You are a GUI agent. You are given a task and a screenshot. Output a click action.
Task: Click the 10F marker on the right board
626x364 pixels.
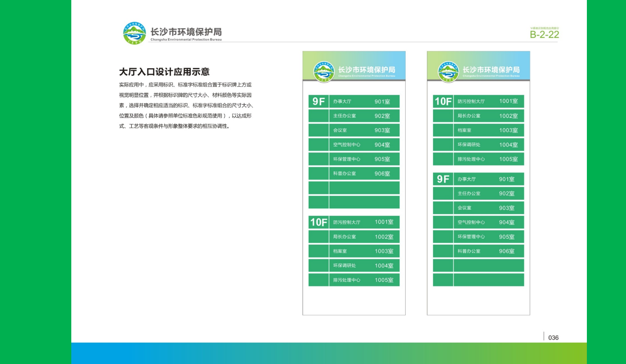(x=442, y=101)
